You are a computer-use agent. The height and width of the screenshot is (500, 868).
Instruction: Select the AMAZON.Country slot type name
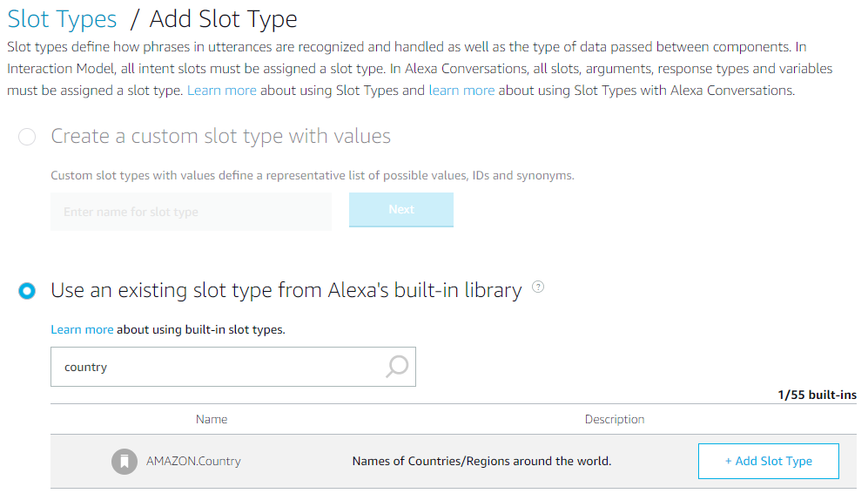[193, 461]
